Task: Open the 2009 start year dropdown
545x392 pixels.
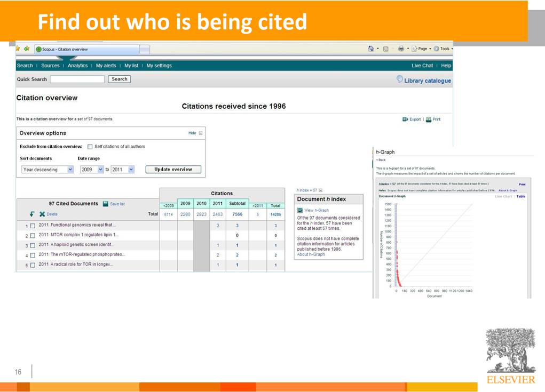Action: pos(92,170)
